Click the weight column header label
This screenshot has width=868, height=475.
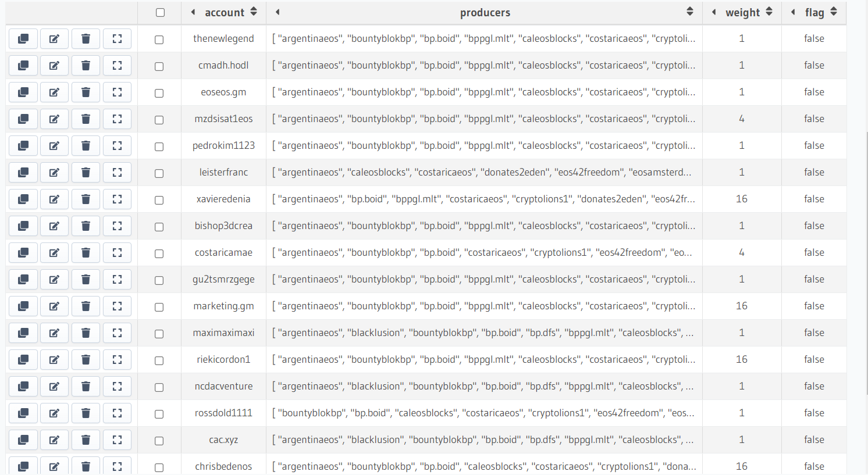click(742, 13)
